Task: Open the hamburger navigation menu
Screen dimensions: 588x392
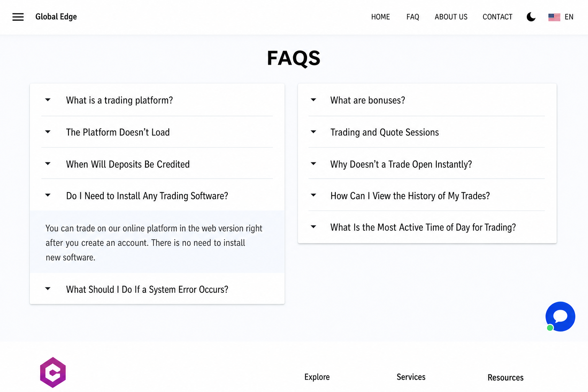Action: pyautogui.click(x=18, y=17)
